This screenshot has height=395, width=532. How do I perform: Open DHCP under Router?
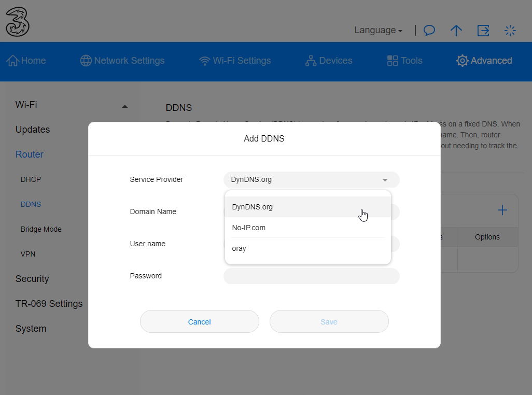coord(31,179)
